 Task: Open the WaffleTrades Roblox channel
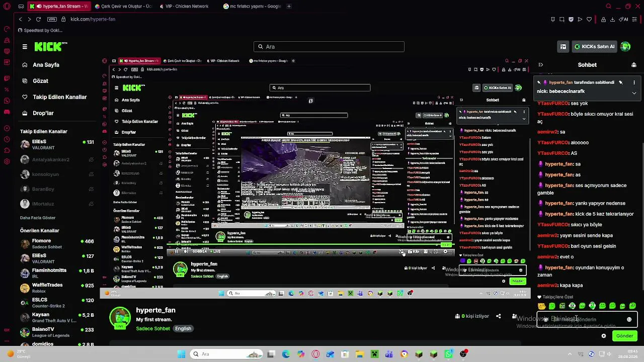(57, 288)
